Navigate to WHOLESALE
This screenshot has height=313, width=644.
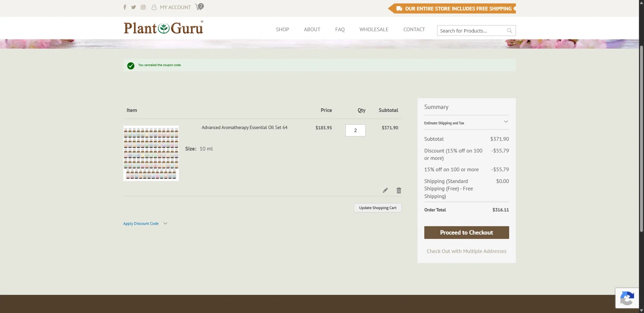[x=374, y=30]
